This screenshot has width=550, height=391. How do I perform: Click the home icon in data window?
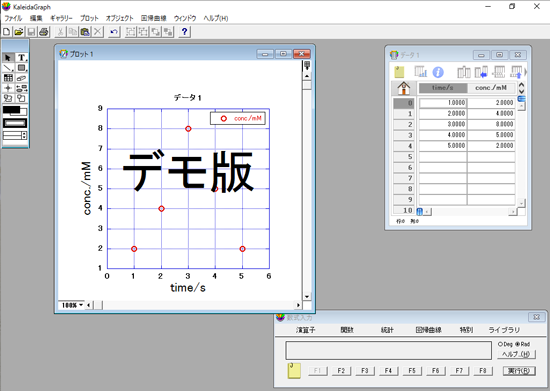pyautogui.click(x=404, y=88)
